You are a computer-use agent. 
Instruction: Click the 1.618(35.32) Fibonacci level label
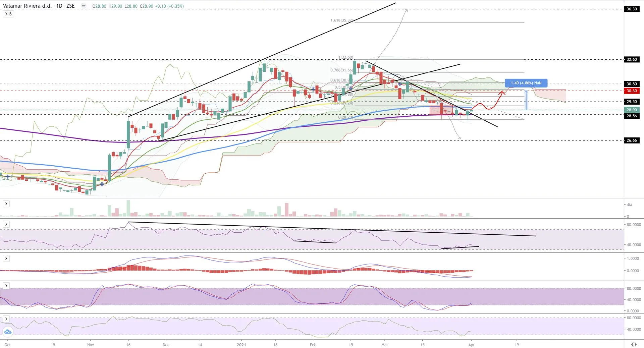[341, 20]
